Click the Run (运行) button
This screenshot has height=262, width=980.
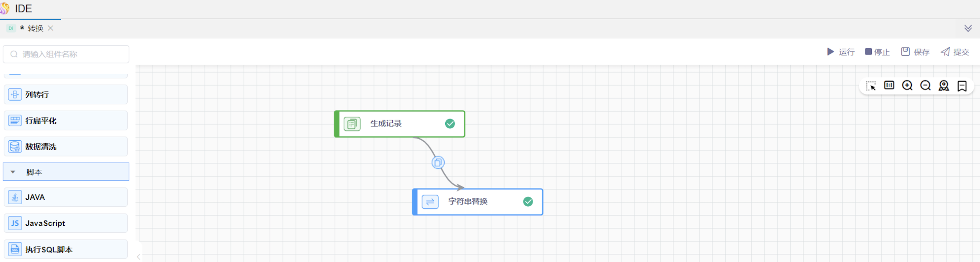[x=841, y=52]
